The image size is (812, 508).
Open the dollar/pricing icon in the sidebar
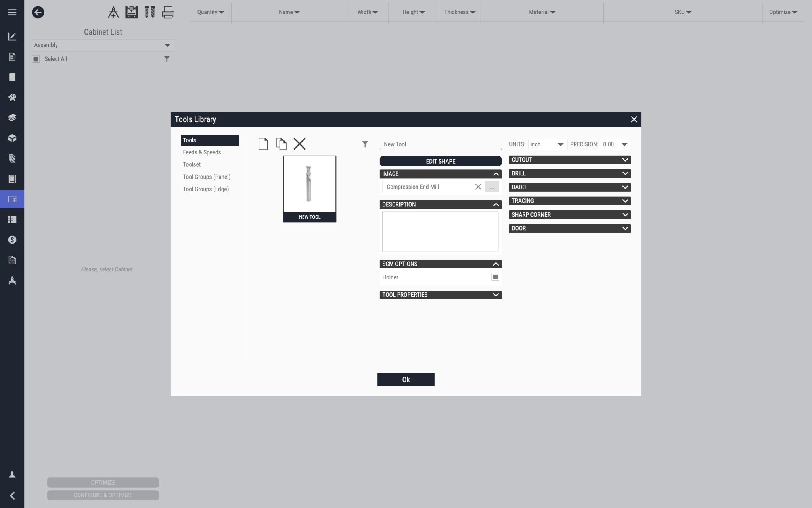tap(12, 239)
